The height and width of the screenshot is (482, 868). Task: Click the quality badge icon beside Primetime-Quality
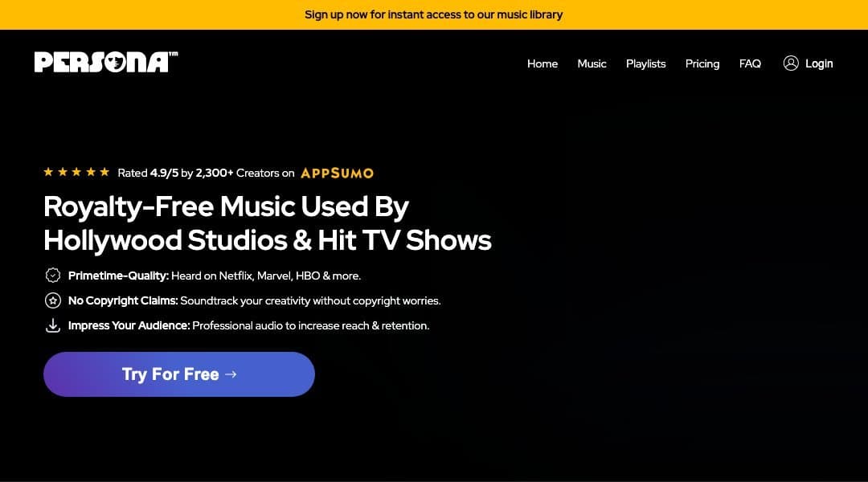[52, 275]
